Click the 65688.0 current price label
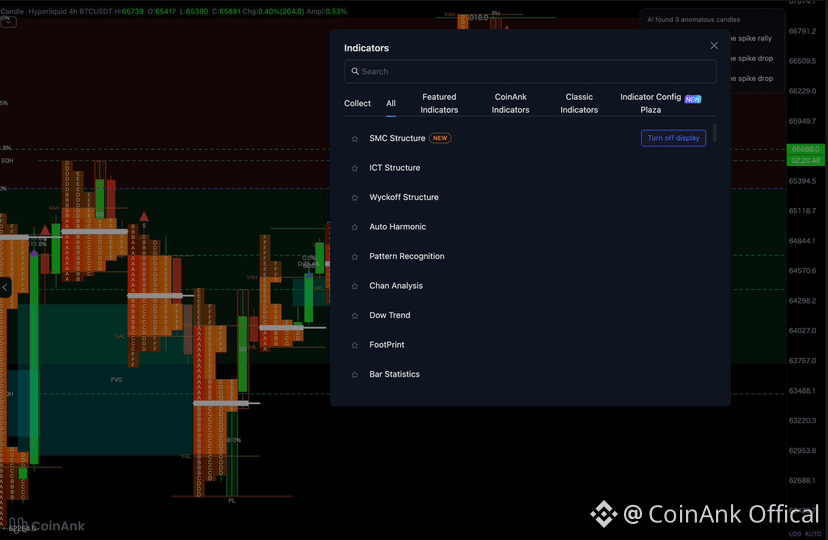828x540 pixels. [805, 149]
